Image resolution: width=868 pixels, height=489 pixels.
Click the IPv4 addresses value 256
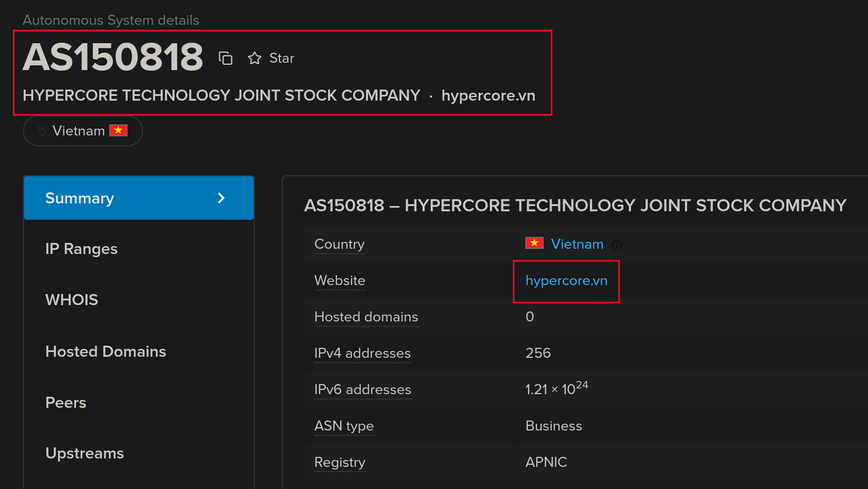(538, 353)
